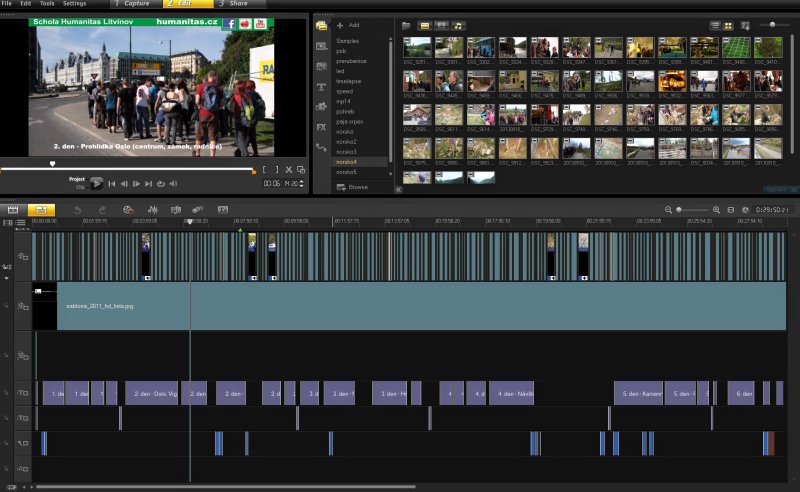Collapse the library folder panel
The width and height of the screenshot is (800, 492).
(398, 188)
